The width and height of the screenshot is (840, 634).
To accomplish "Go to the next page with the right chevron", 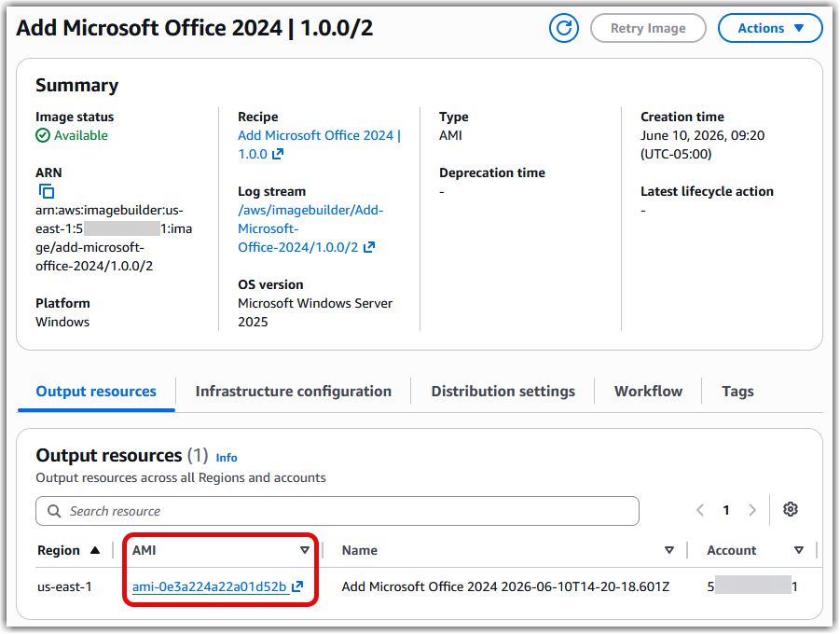I will (x=752, y=510).
